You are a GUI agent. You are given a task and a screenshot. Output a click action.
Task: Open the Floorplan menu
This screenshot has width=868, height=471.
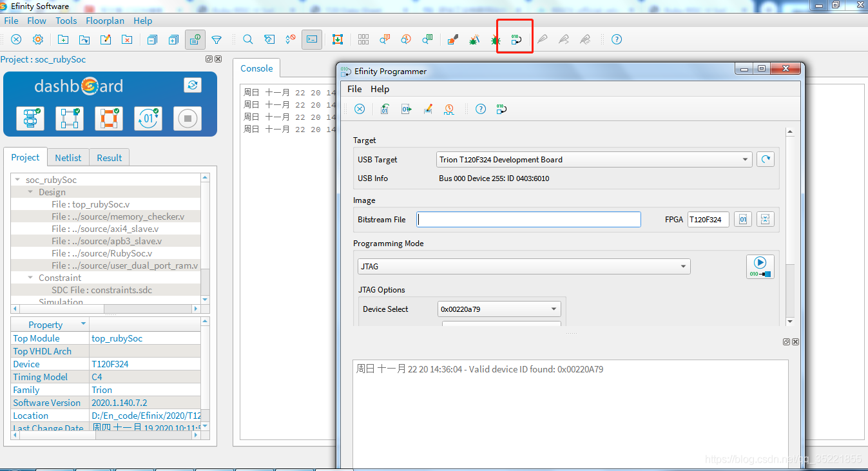point(105,21)
